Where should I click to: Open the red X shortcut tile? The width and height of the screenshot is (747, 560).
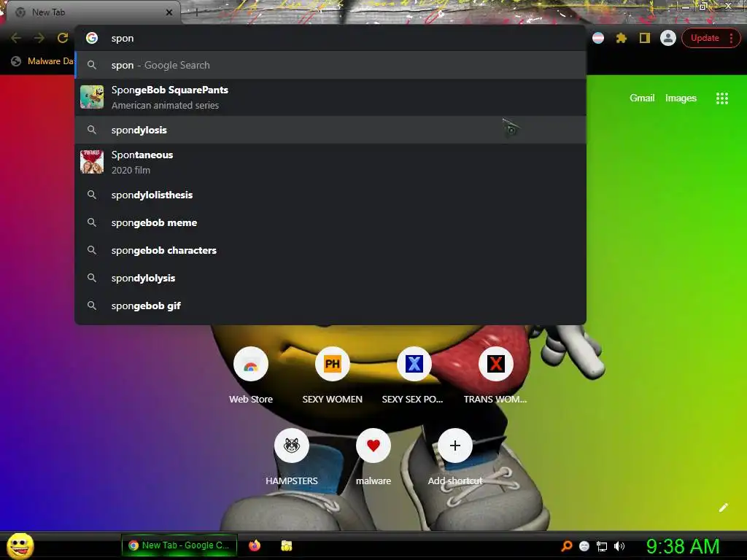[x=495, y=364]
